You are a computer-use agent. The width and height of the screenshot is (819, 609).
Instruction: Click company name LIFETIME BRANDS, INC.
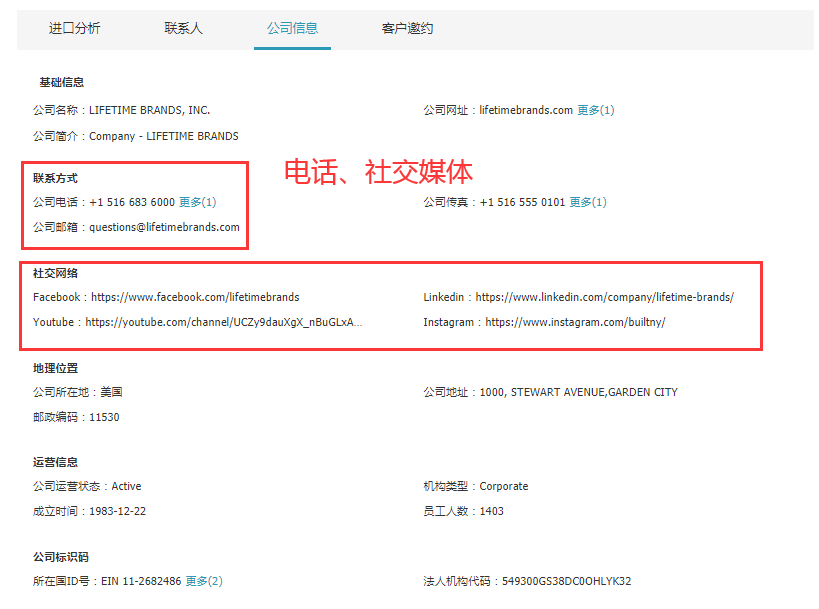coord(149,110)
